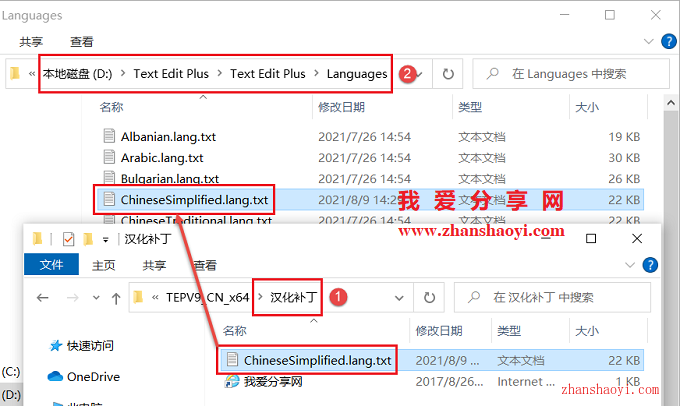The width and height of the screenshot is (680, 406).
Task: Select Bulgarian.lang.txt file
Action: point(170,178)
